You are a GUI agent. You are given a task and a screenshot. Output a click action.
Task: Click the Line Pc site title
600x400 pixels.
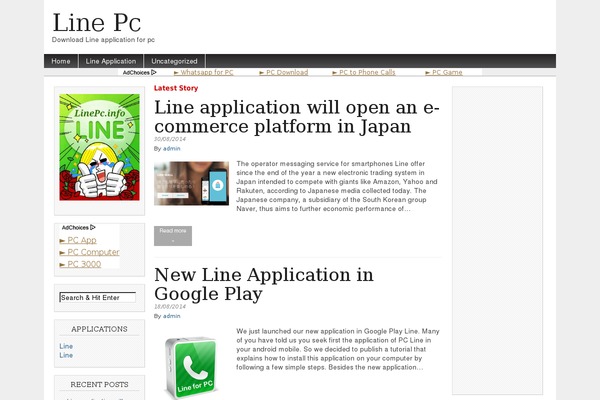coord(97,23)
